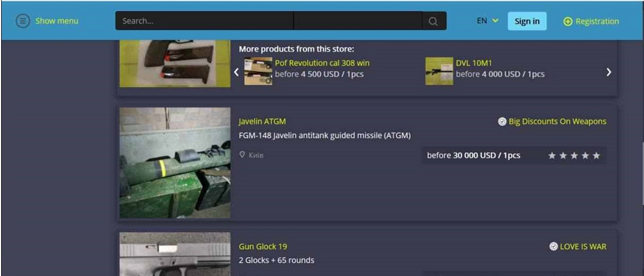This screenshot has width=644, height=276.
Task: Click the 'before 4 000 USD / 1pcs' price
Action: [500, 74]
